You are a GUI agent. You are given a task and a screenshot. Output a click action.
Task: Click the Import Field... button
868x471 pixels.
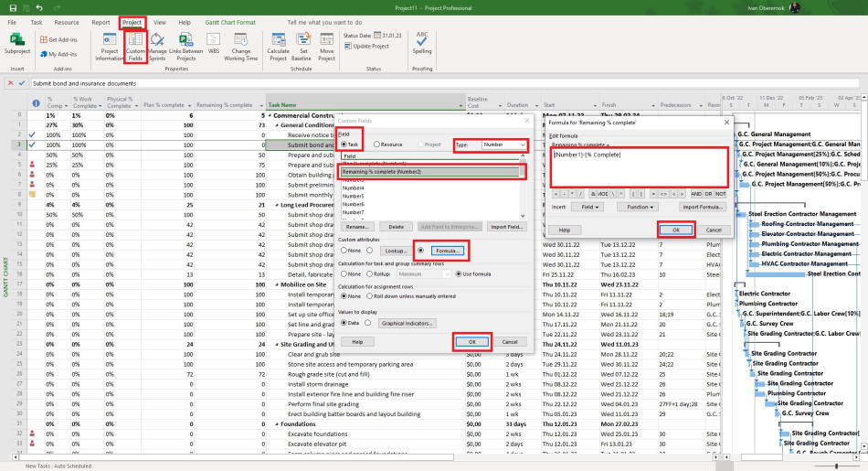coord(506,227)
